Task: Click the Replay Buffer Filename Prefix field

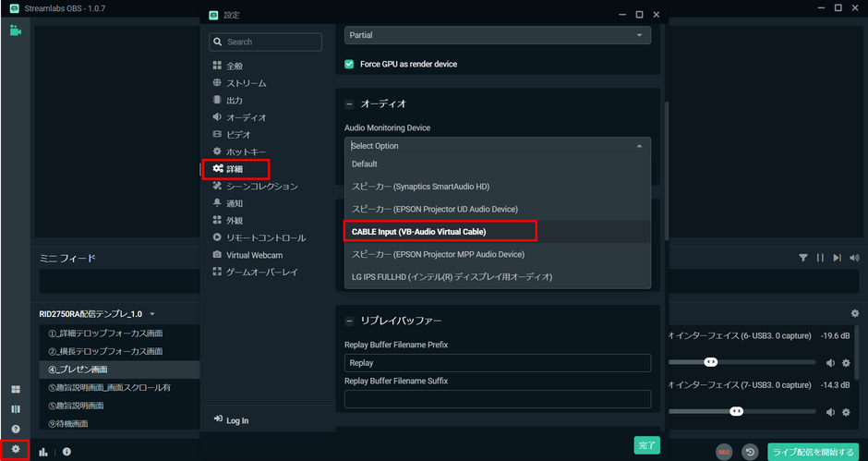Action: [498, 363]
